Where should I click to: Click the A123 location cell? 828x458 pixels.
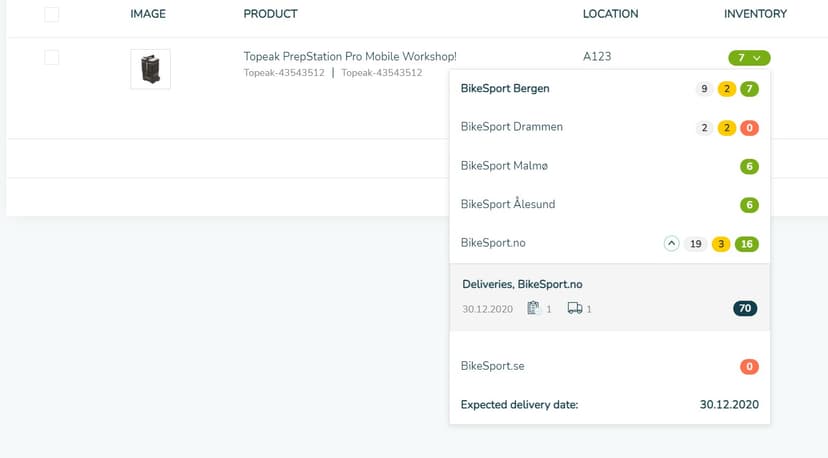597,57
